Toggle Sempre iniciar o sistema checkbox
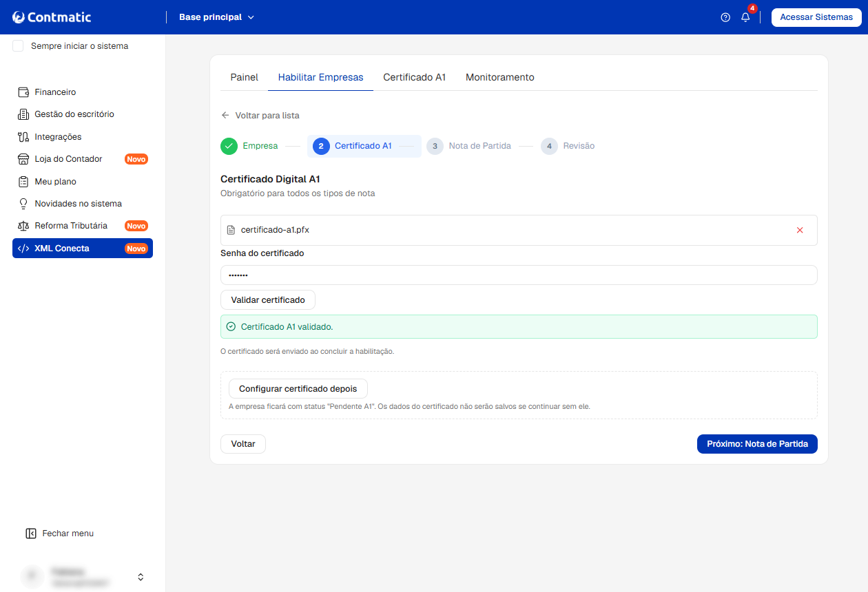This screenshot has width=868, height=592. coord(19,46)
